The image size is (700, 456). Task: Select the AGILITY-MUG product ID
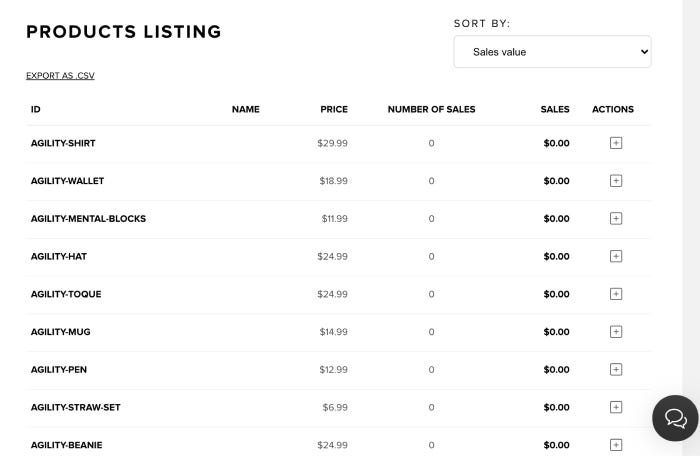59,331
